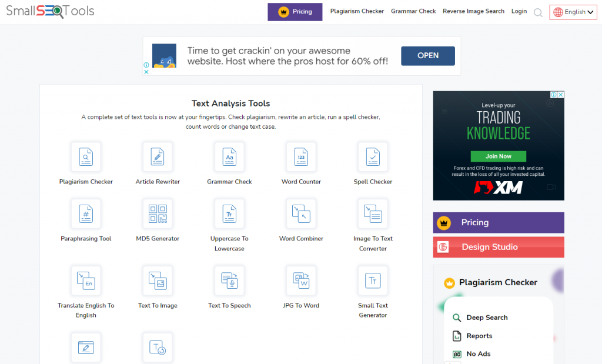
Task: Open the Small Text Generator icon
Action: [373, 281]
